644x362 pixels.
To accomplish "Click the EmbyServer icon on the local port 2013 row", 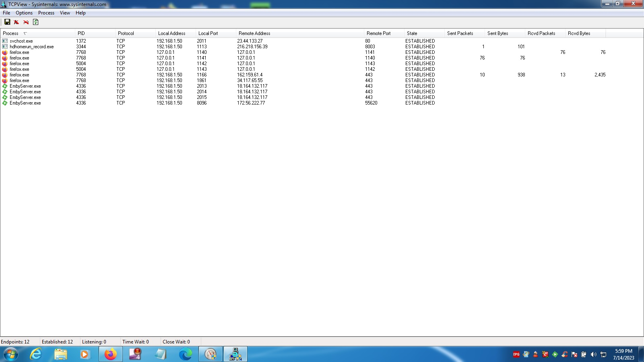I will click(x=5, y=86).
